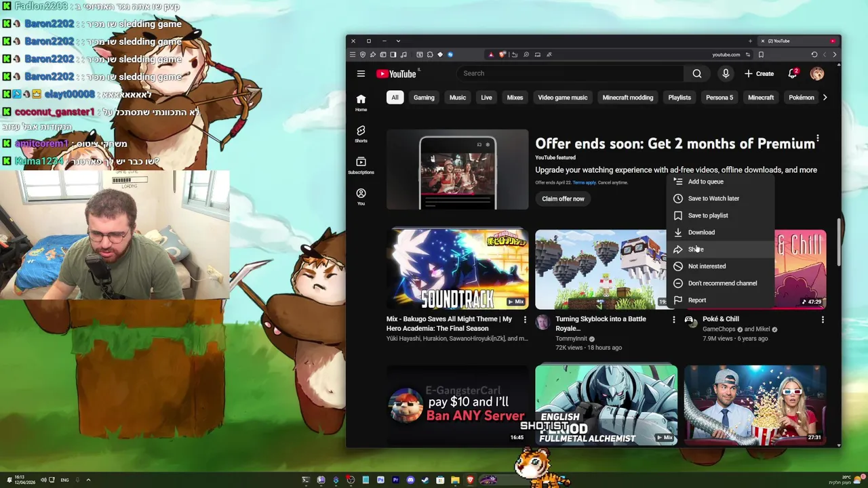Show more filter chips with right arrow
The image size is (868, 488).
pyautogui.click(x=825, y=98)
